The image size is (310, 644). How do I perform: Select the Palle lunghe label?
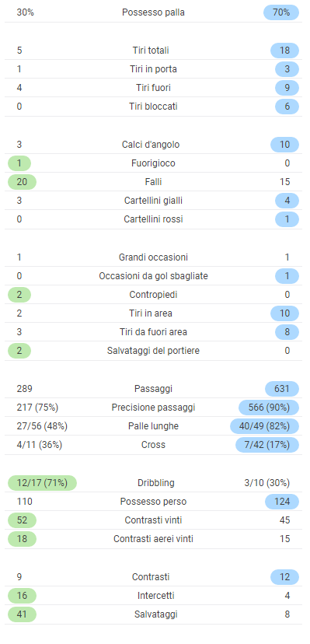click(x=153, y=426)
